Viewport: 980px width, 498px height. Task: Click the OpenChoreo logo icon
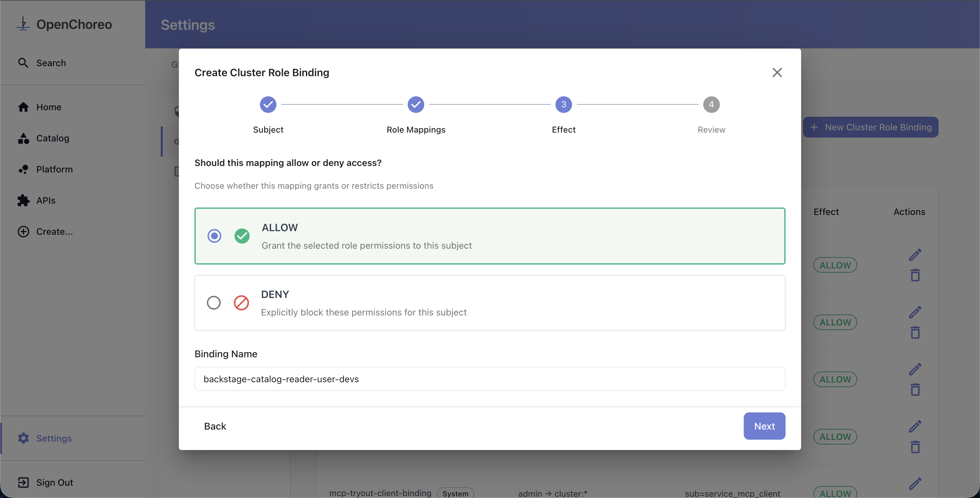pyautogui.click(x=23, y=24)
